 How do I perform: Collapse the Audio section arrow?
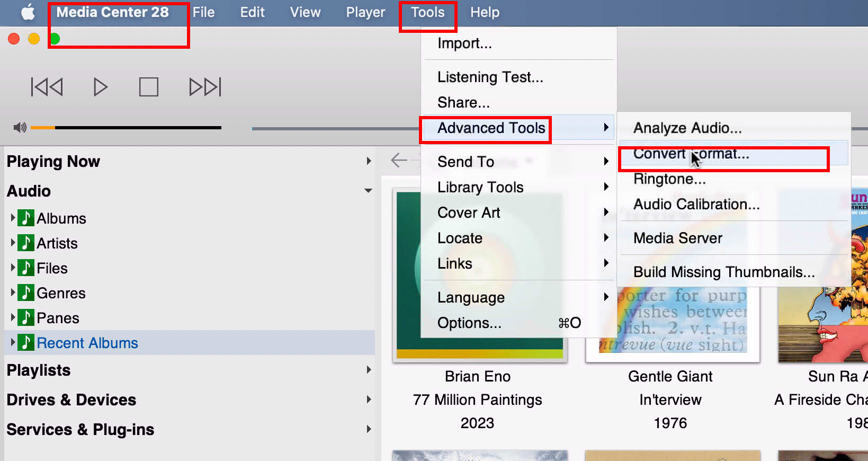click(368, 191)
